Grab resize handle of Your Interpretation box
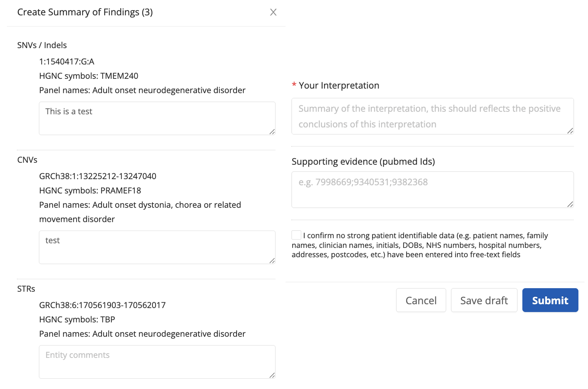 570,131
